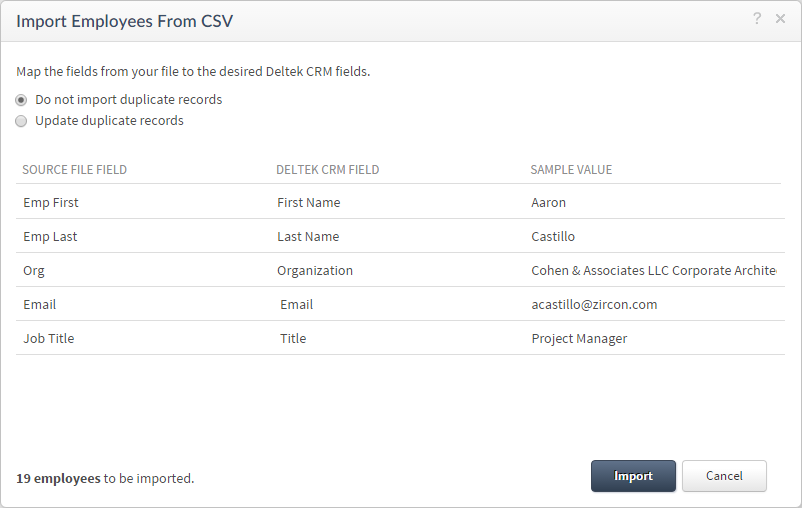Select 'Update duplicate records' option
Image resolution: width=802 pixels, height=508 pixels.
[22, 121]
